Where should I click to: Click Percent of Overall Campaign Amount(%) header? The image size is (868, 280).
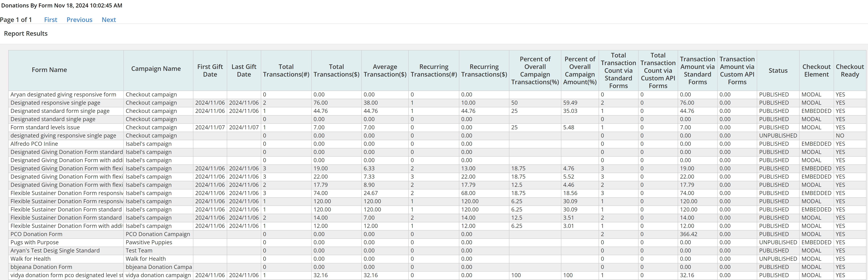pos(580,70)
